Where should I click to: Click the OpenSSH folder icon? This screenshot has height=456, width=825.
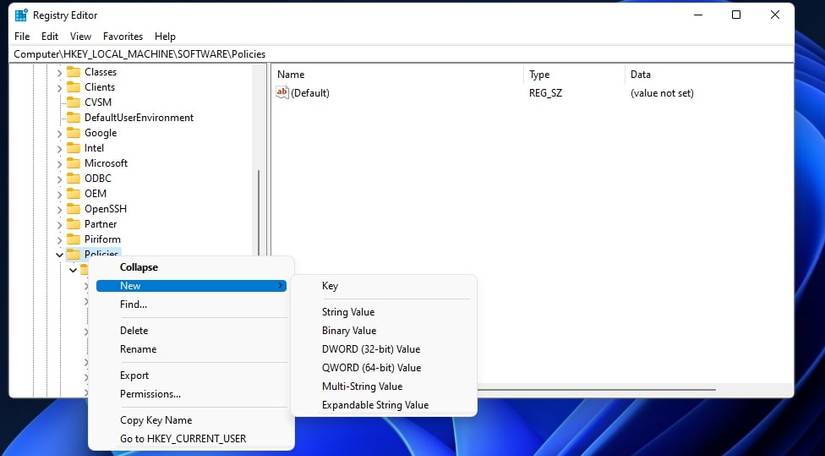[x=74, y=209]
